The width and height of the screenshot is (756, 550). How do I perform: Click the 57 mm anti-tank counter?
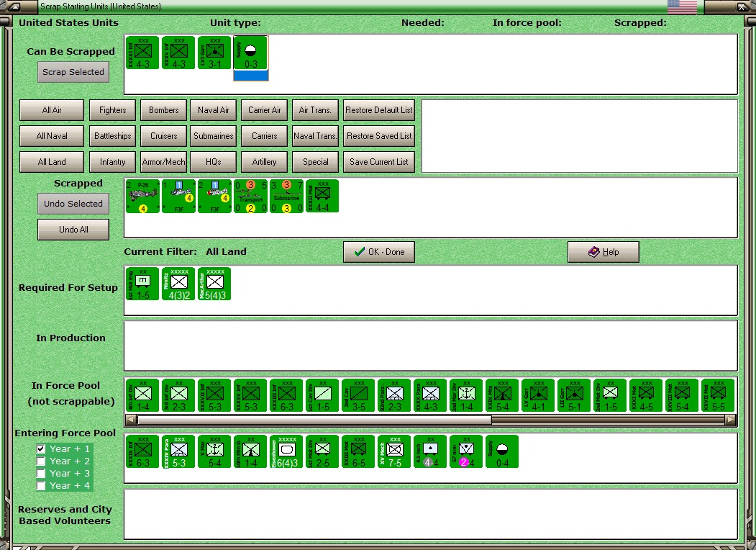coord(466,451)
